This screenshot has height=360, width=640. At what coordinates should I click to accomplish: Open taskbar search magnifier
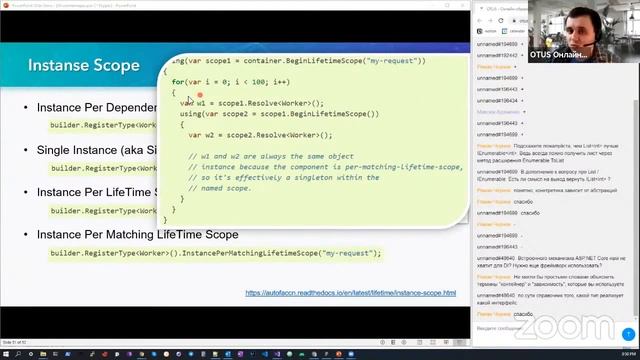(18, 354)
